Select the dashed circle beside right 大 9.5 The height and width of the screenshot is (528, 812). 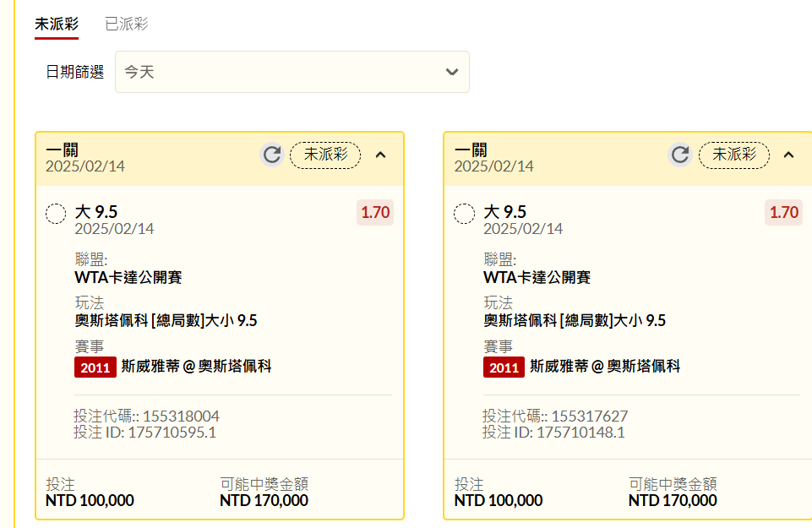[464, 213]
